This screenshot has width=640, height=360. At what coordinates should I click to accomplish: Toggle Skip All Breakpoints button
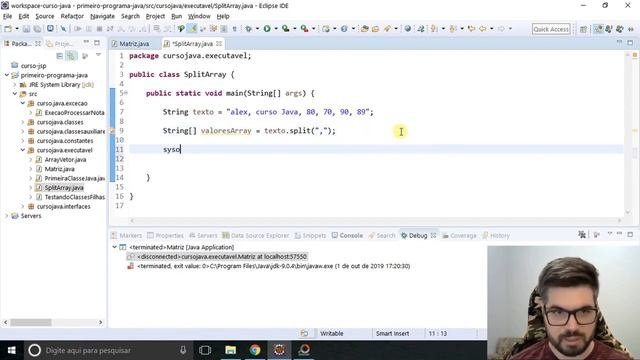(63, 29)
